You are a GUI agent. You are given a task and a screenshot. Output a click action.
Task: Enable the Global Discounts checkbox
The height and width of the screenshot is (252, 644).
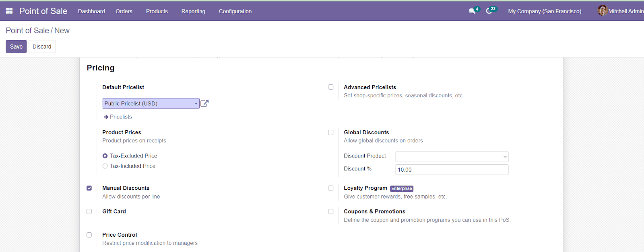331,132
